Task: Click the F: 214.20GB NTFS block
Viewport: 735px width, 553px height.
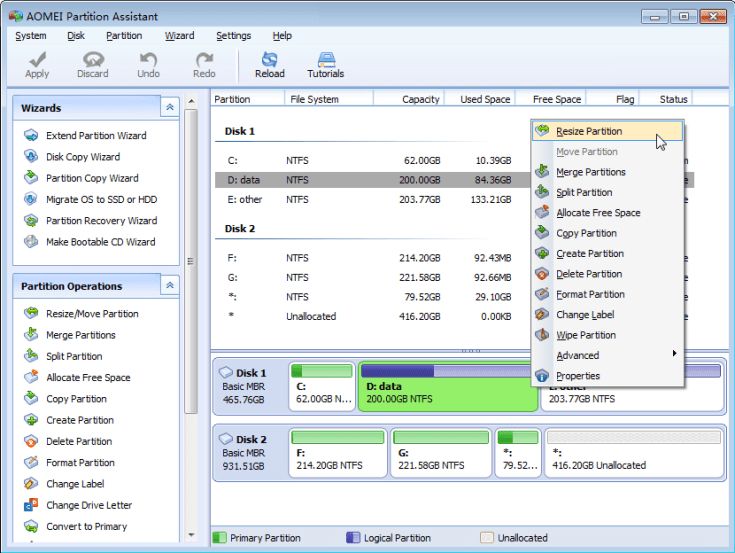Action: pos(338,453)
